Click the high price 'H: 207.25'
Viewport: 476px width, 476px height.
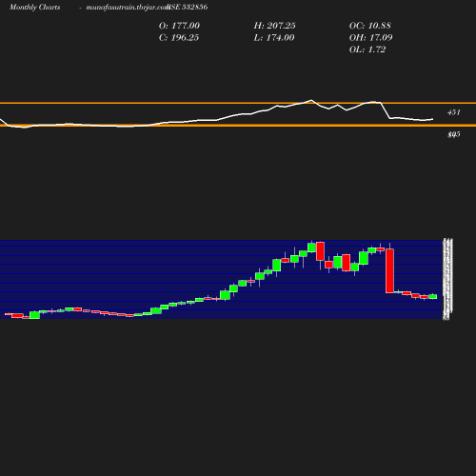coord(274,26)
